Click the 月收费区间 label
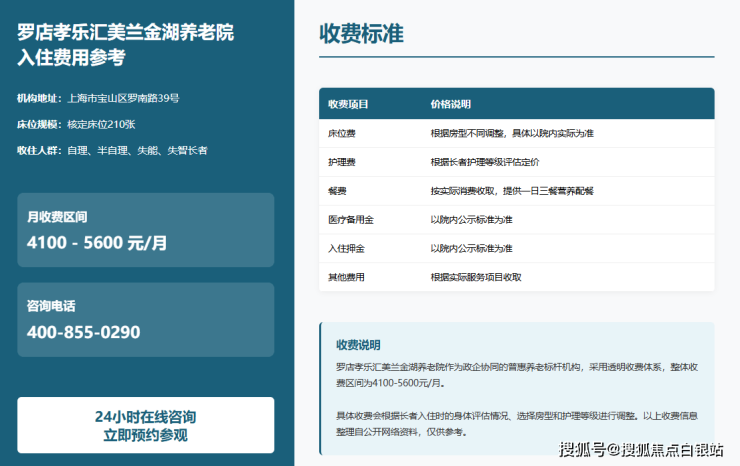 click(57, 217)
